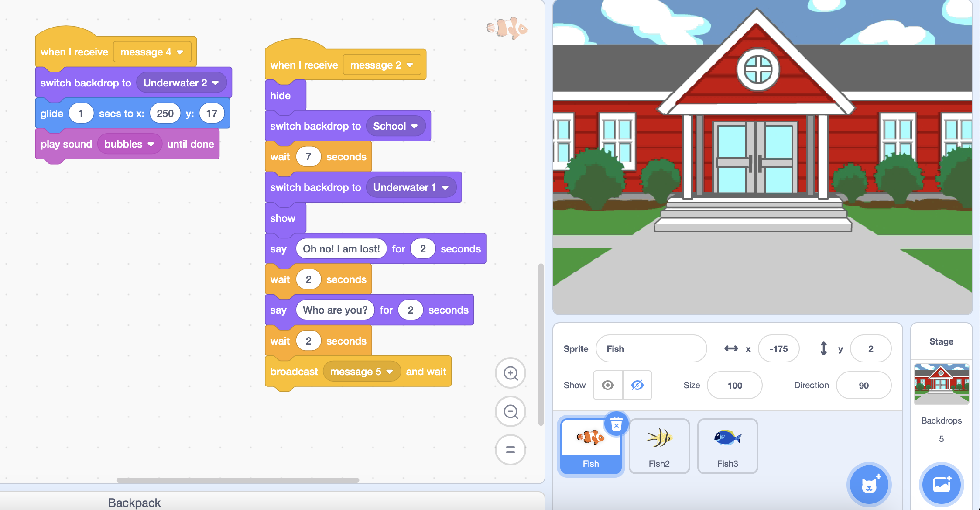Edit the sprite Direction value field

(x=863, y=385)
